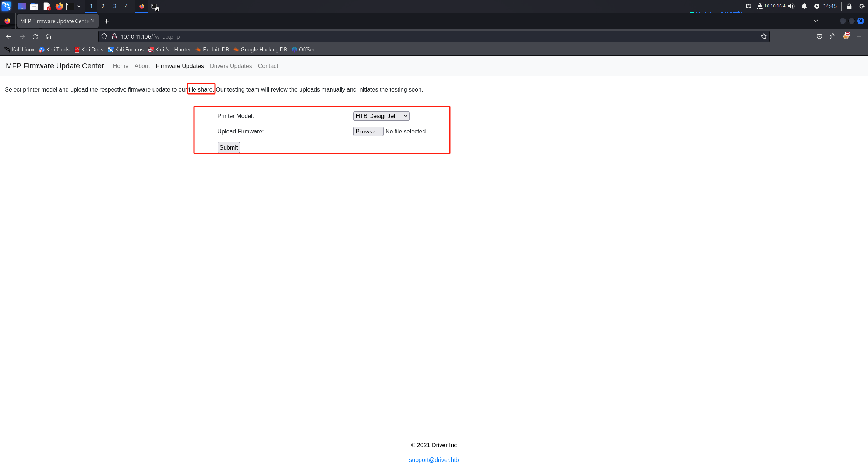The height and width of the screenshot is (470, 868).
Task: Open the Kali Linux bookmark
Action: [x=20, y=49]
